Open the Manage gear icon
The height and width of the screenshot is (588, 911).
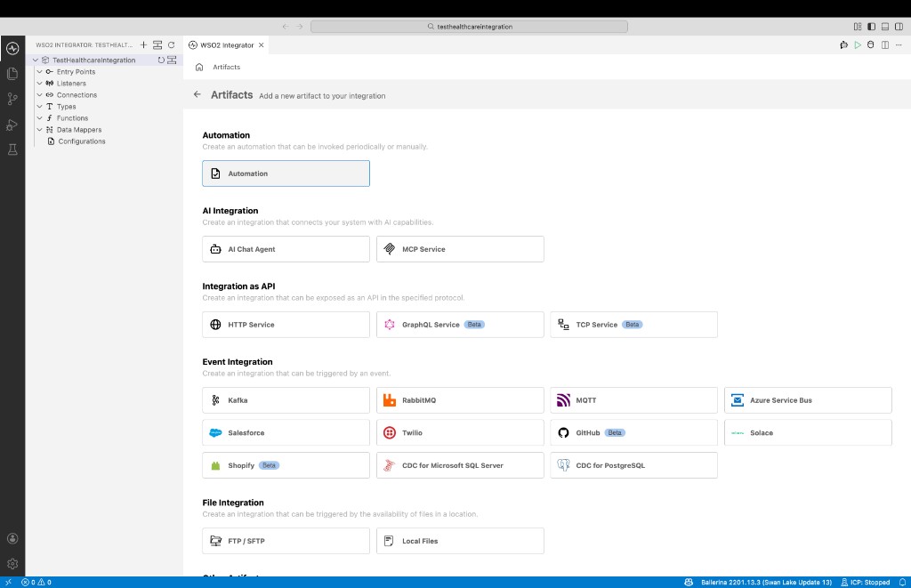(12, 564)
